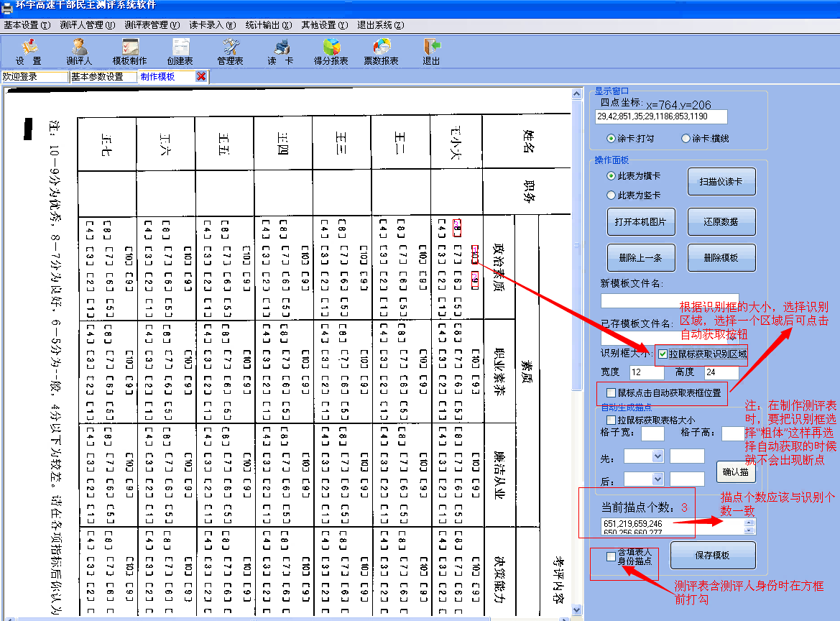This screenshot has width=840, height=621.
Task: Click the 扫描仪读卡 button
Action: [x=721, y=182]
